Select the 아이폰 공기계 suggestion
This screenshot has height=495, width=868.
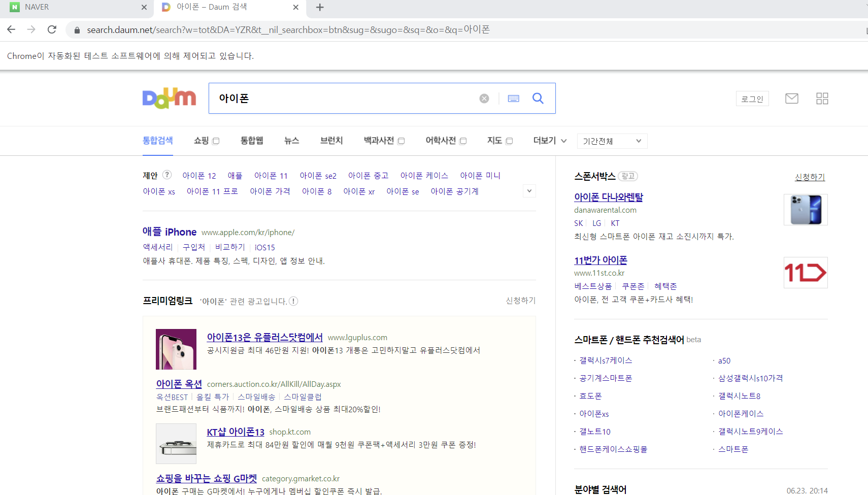[454, 191]
